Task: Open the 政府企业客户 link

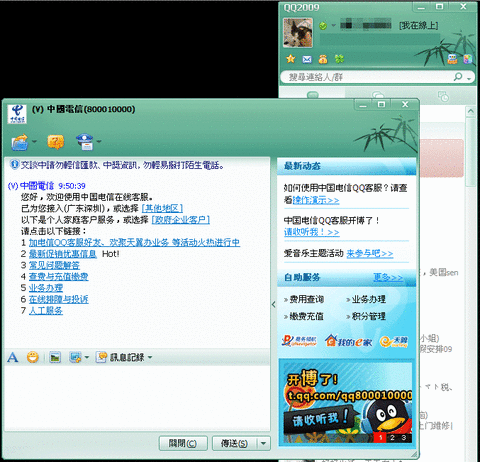Action: click(x=181, y=220)
